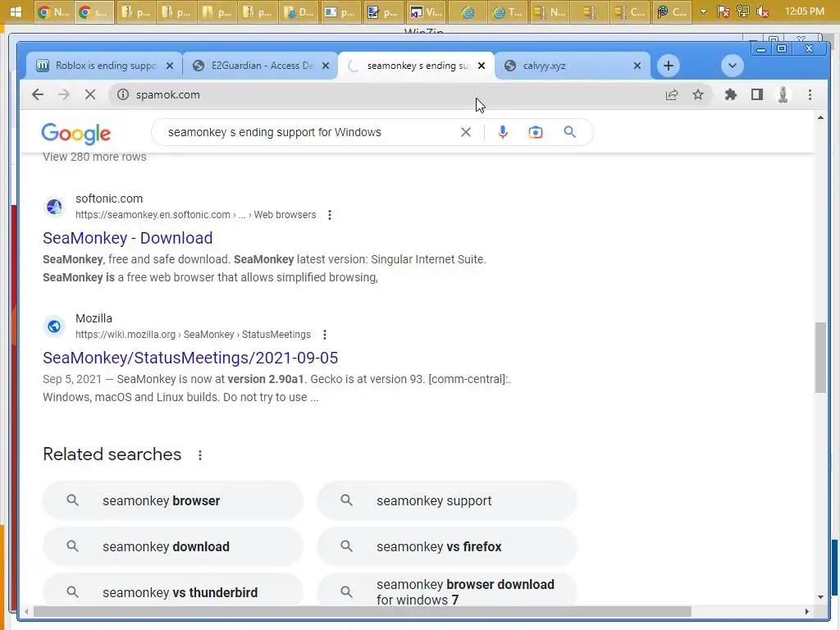Close the calvyy.xyz tab

click(x=637, y=66)
